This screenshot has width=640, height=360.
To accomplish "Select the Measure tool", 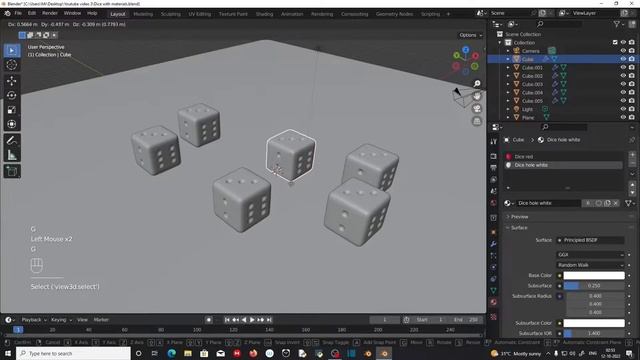I will pyautogui.click(x=12, y=155).
